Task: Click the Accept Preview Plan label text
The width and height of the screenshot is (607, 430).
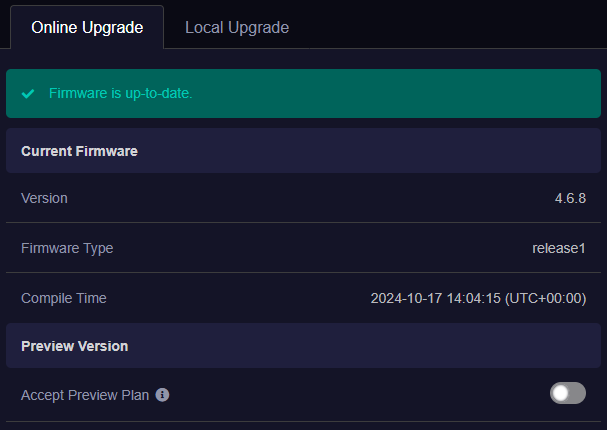Action: [85, 395]
